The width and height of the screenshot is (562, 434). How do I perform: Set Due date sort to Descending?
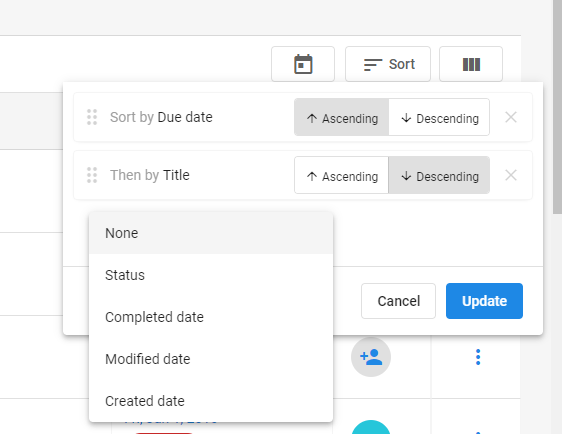[439, 118]
